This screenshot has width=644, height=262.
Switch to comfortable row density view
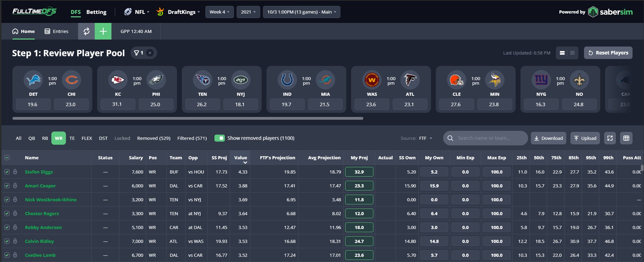pos(562,53)
